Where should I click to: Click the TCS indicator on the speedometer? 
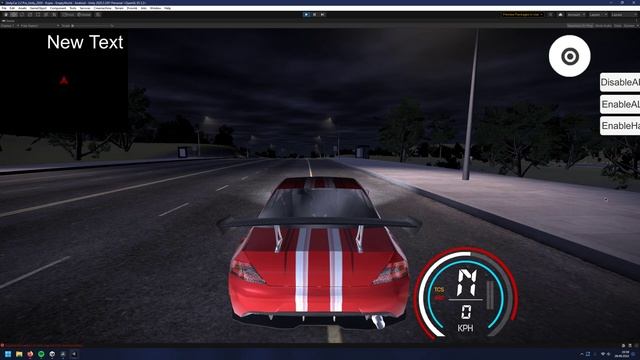pos(439,289)
